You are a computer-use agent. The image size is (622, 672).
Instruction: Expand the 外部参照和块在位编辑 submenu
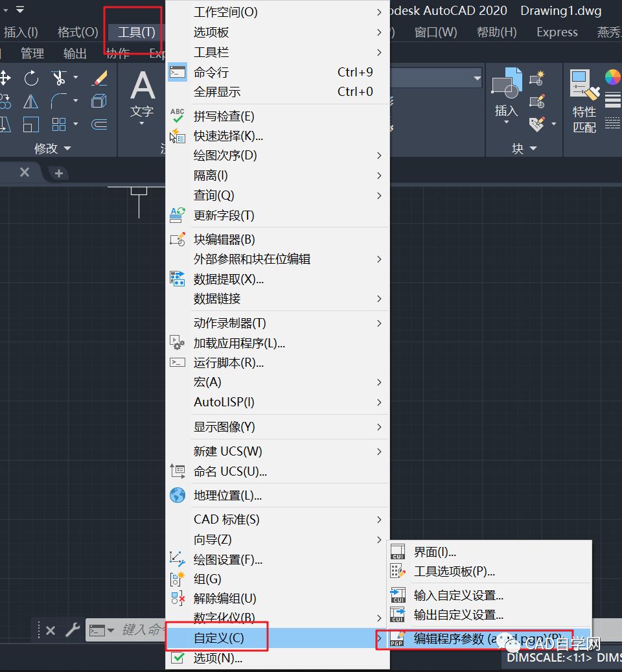pyautogui.click(x=277, y=259)
